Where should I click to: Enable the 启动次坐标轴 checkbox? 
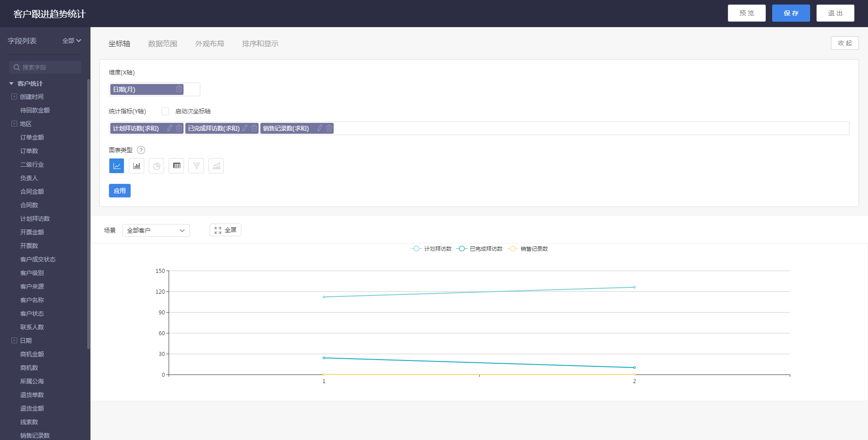point(165,111)
